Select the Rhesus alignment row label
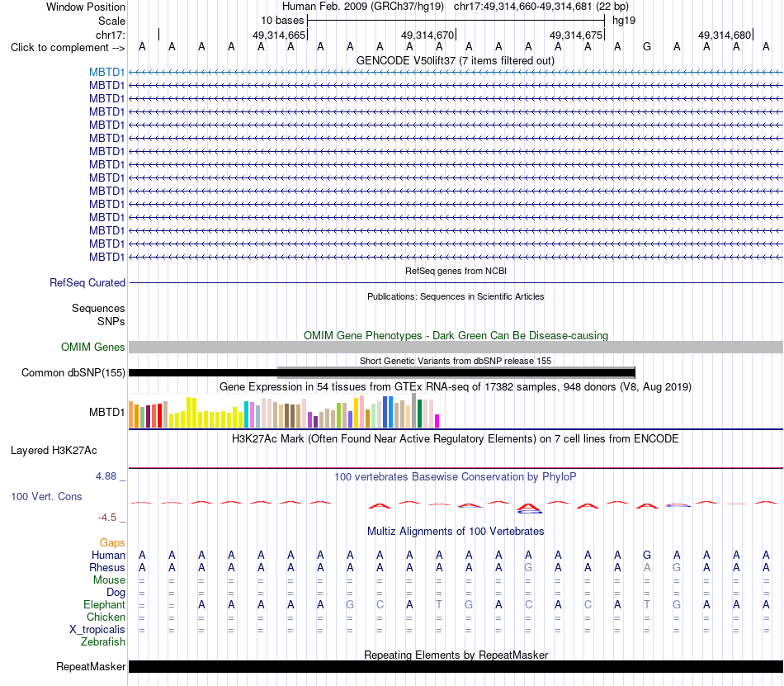This screenshot has width=784, height=686. coord(107,567)
